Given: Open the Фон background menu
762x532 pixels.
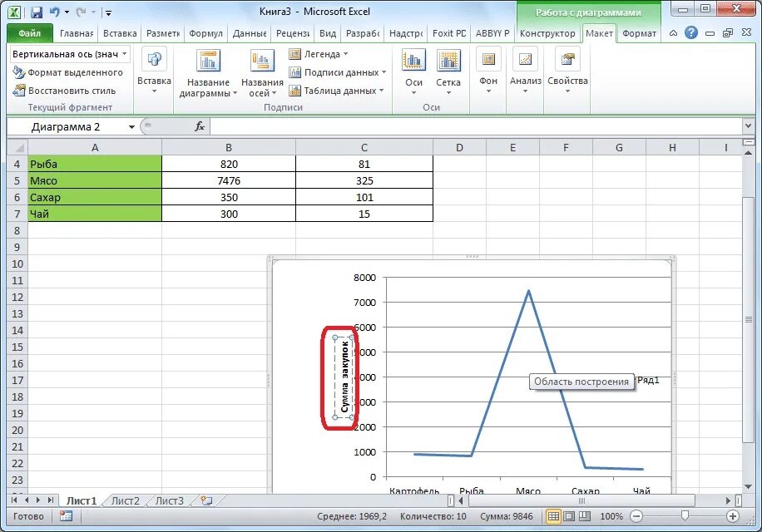Looking at the screenshot, I should click(488, 71).
